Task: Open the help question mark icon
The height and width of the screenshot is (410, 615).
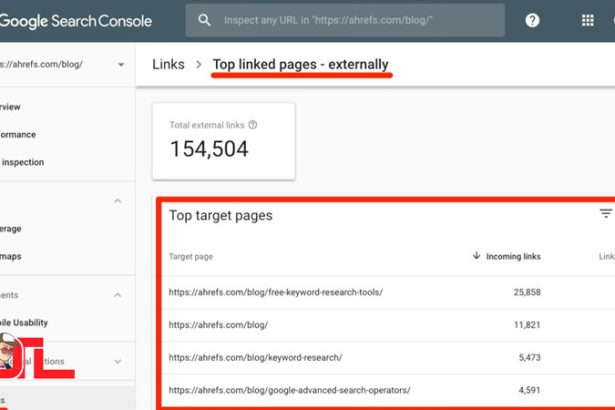Action: point(532,20)
